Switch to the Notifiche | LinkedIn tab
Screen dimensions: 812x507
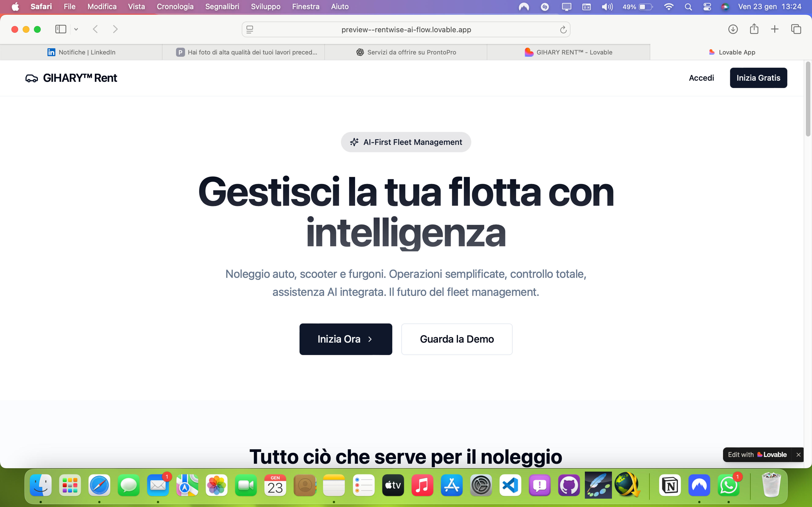pyautogui.click(x=81, y=52)
